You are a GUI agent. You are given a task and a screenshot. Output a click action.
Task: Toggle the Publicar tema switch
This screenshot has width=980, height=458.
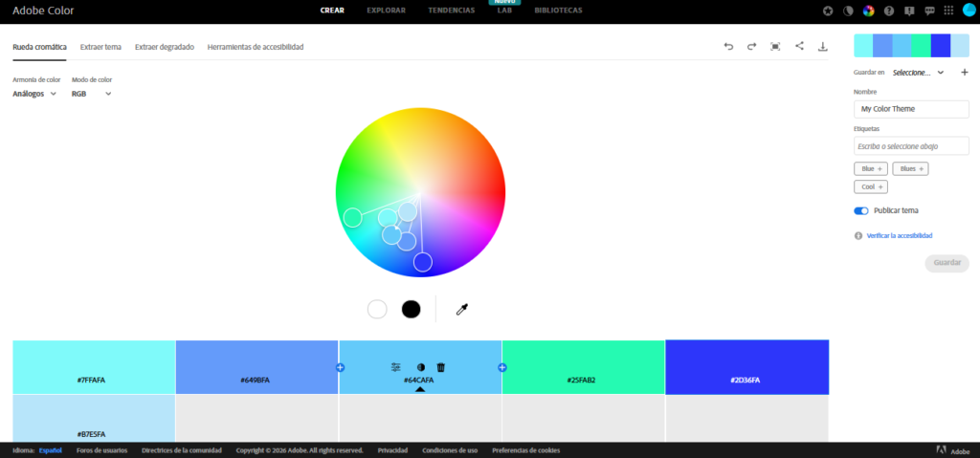[861, 210]
